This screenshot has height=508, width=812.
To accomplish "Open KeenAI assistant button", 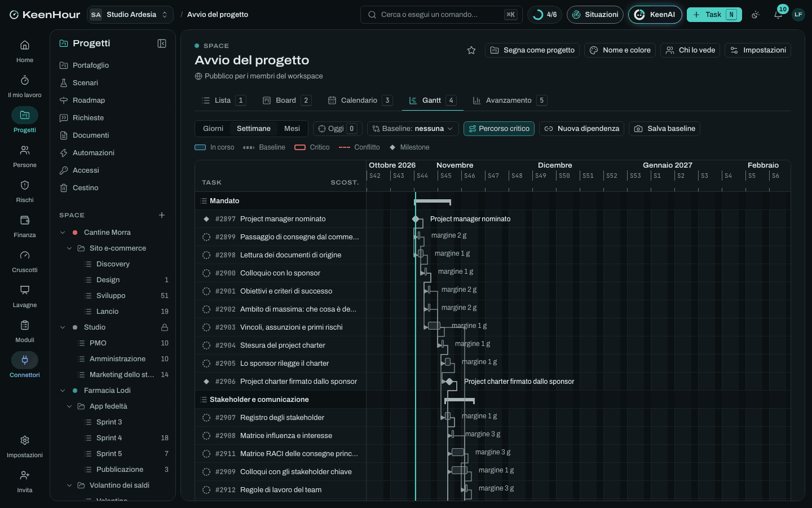I will tap(655, 15).
